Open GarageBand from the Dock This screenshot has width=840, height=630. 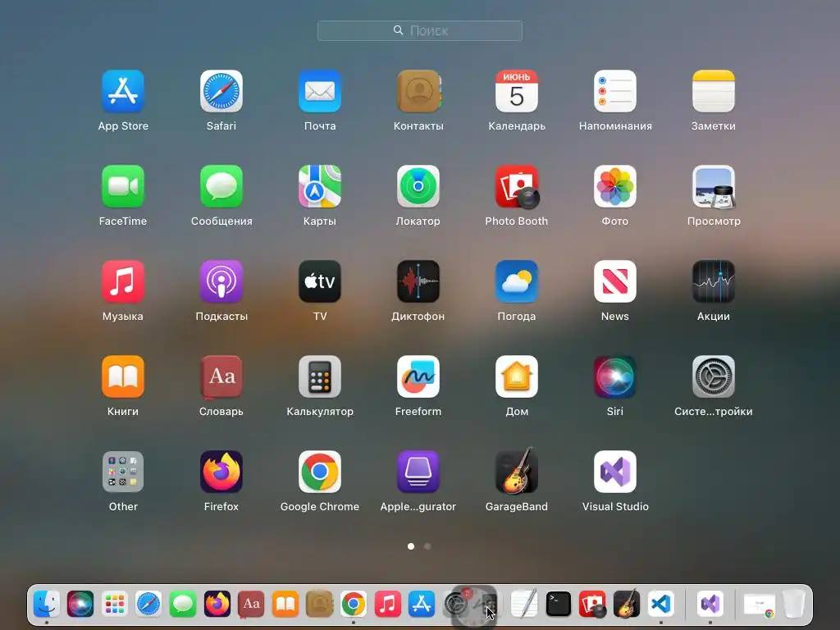[627, 605]
